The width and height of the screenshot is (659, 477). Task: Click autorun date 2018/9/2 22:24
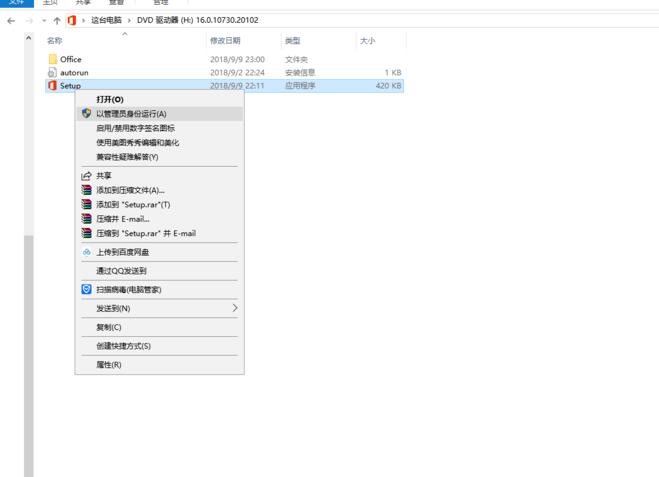[237, 73]
